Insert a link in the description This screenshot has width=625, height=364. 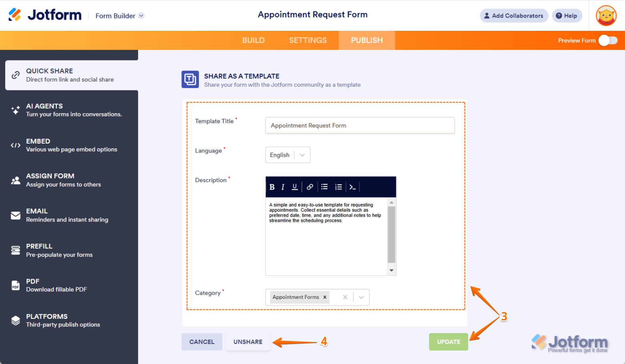pos(309,187)
